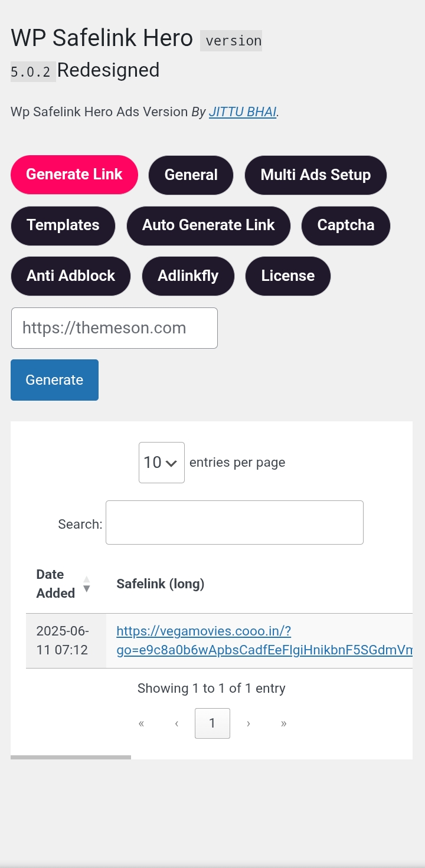This screenshot has height=868, width=425.
Task: Visit the JITTU BHAI author link
Action: (243, 112)
